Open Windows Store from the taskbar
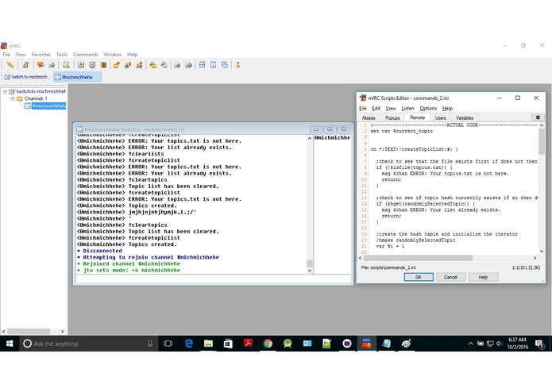The image size is (552, 392). (228, 344)
